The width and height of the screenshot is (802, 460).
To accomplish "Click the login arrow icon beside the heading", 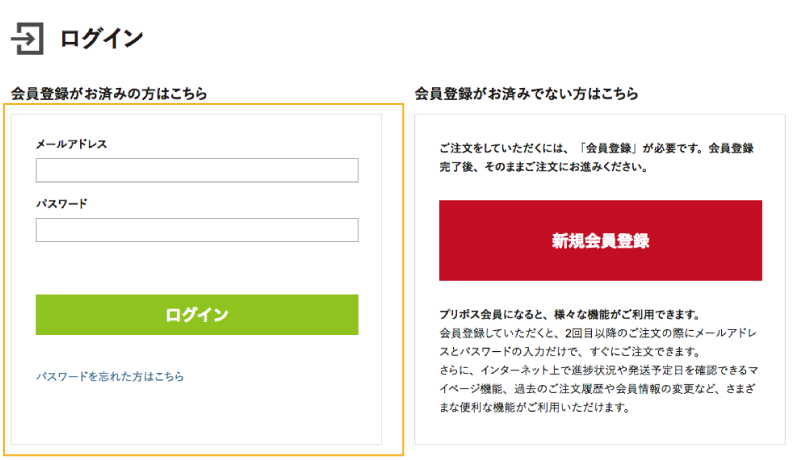I will point(28,39).
